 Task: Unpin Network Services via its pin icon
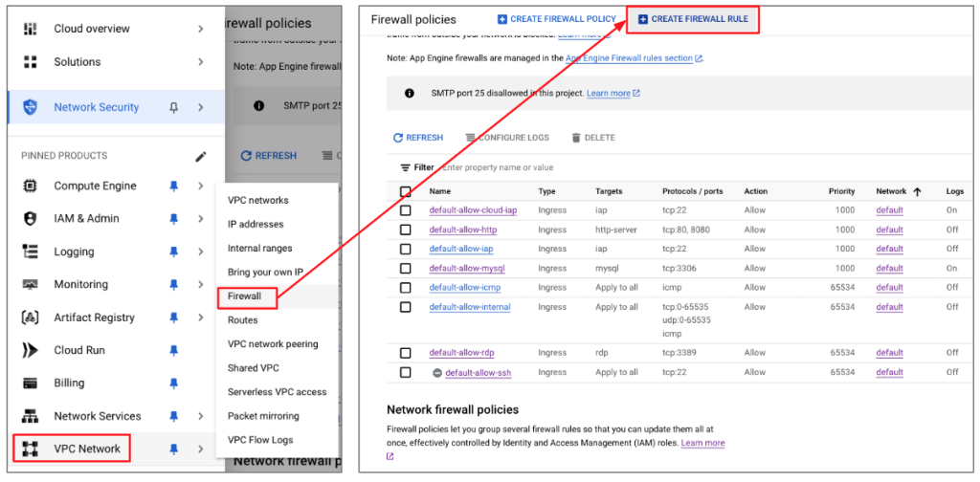click(x=174, y=416)
